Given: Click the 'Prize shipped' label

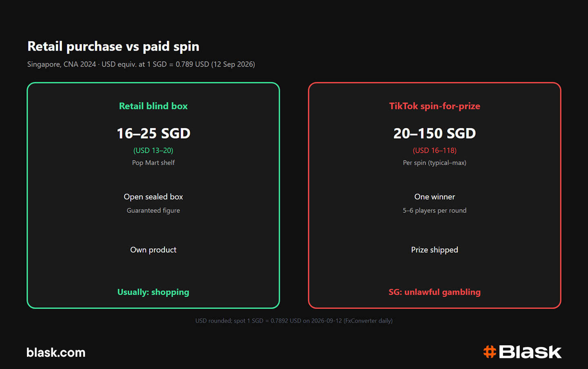Looking at the screenshot, I should pyautogui.click(x=434, y=250).
